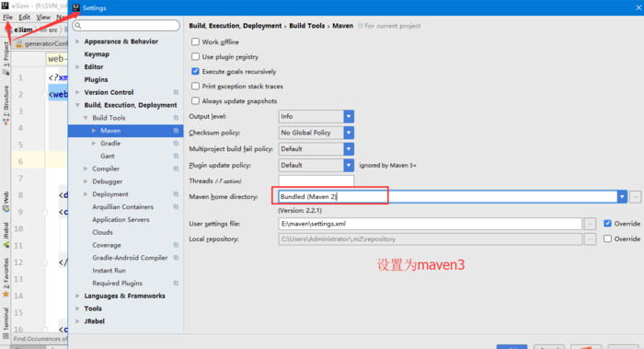
Task: Open the JRebel tool window tab
Action: pyautogui.click(x=6, y=235)
